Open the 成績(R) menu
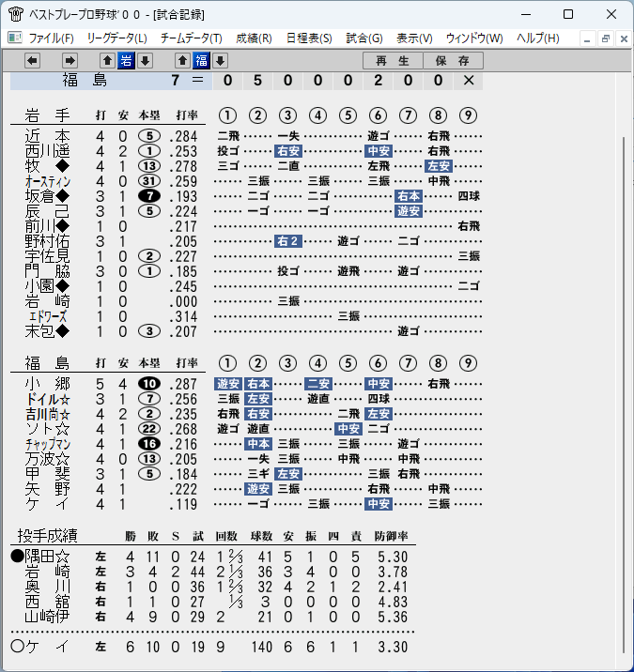Screen dimensions: 634x672 (254, 38)
